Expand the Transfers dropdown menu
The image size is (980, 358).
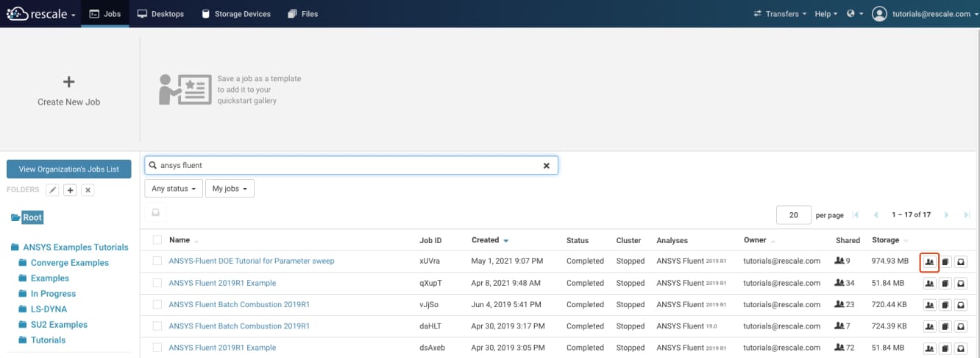[780, 14]
